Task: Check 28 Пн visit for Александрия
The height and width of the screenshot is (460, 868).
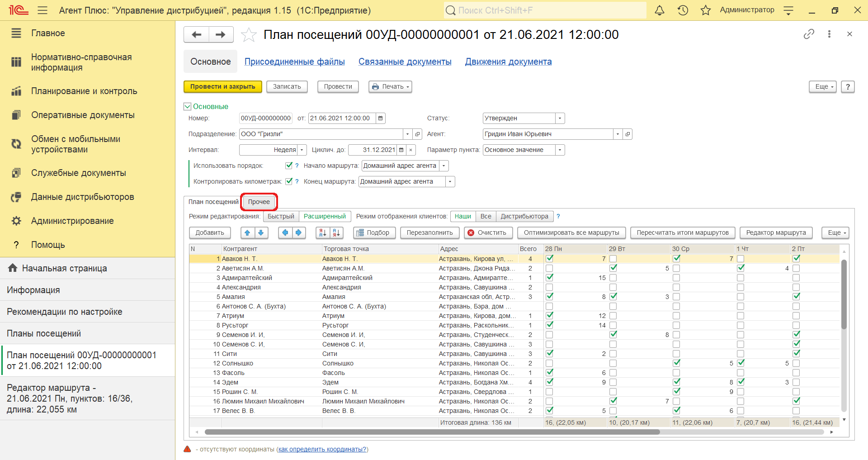Action: (x=549, y=287)
